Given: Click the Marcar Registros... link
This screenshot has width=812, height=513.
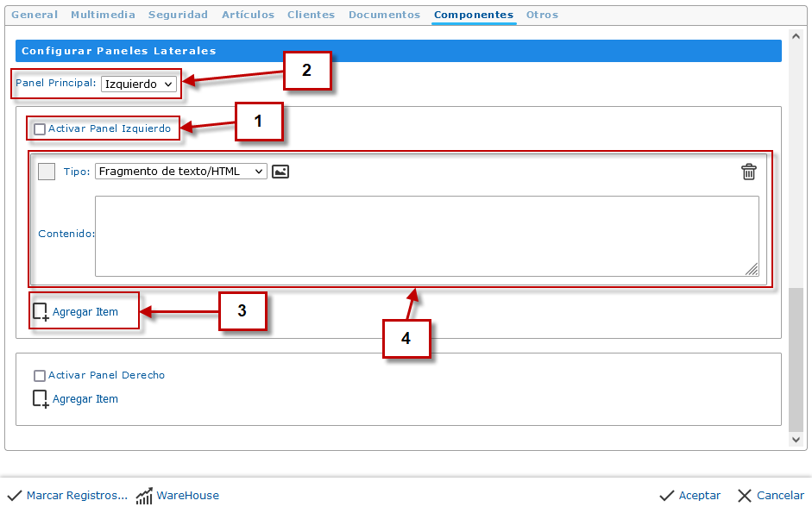Looking at the screenshot, I should click(x=77, y=496).
